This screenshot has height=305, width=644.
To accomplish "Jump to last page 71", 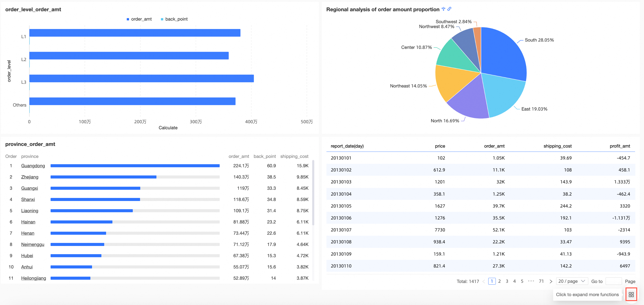I will tap(541, 281).
